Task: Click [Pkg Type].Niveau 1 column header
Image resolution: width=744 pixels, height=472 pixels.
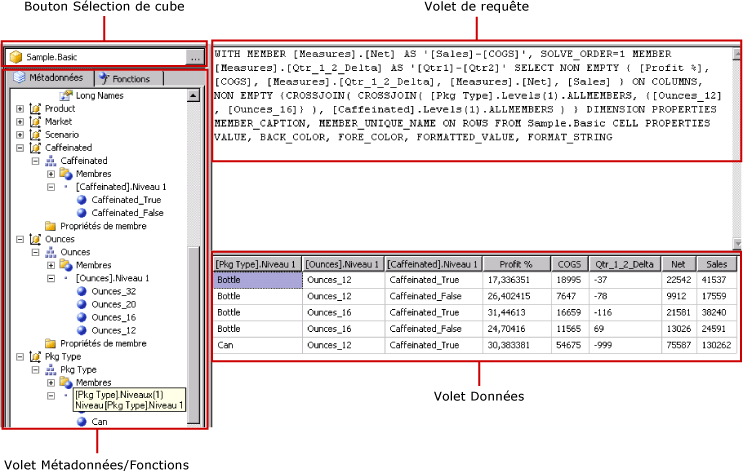Action: (257, 264)
